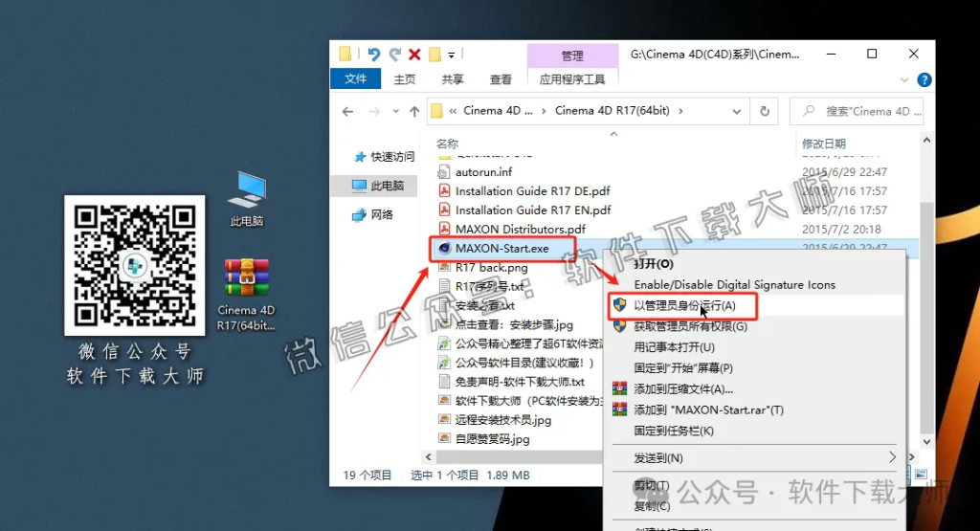Image resolution: width=980 pixels, height=531 pixels.
Task: Select Installation Guide R17 EN.pdf
Action: 533,210
